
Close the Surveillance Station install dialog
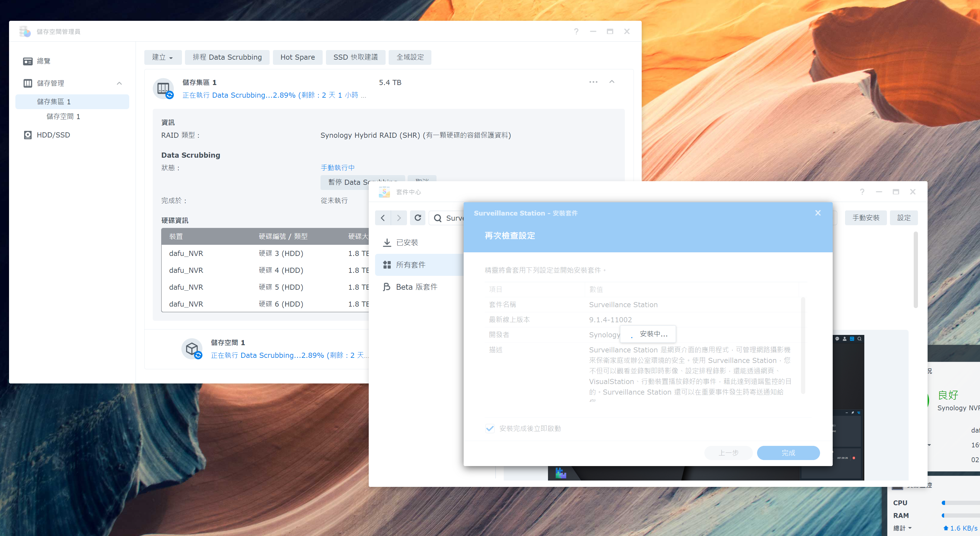[818, 213]
